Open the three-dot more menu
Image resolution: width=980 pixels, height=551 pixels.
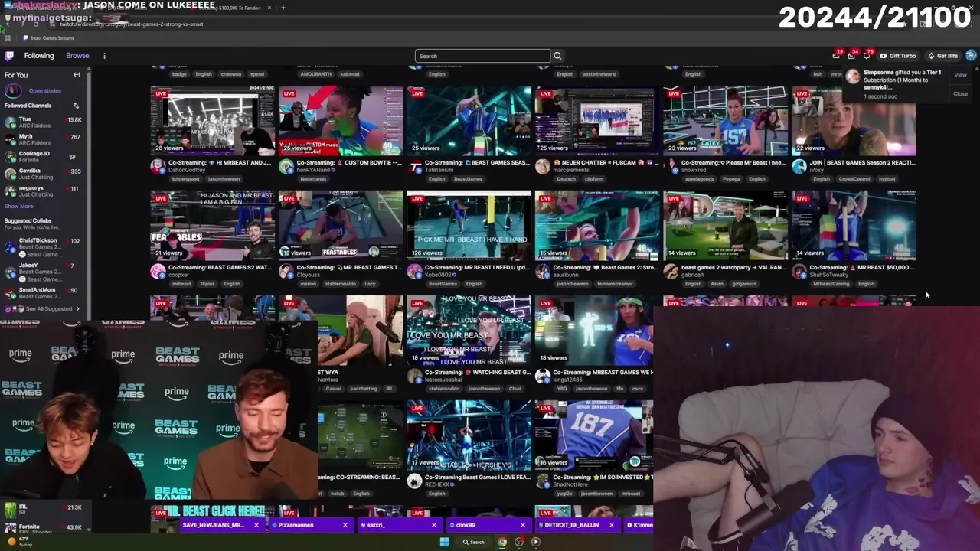[104, 56]
